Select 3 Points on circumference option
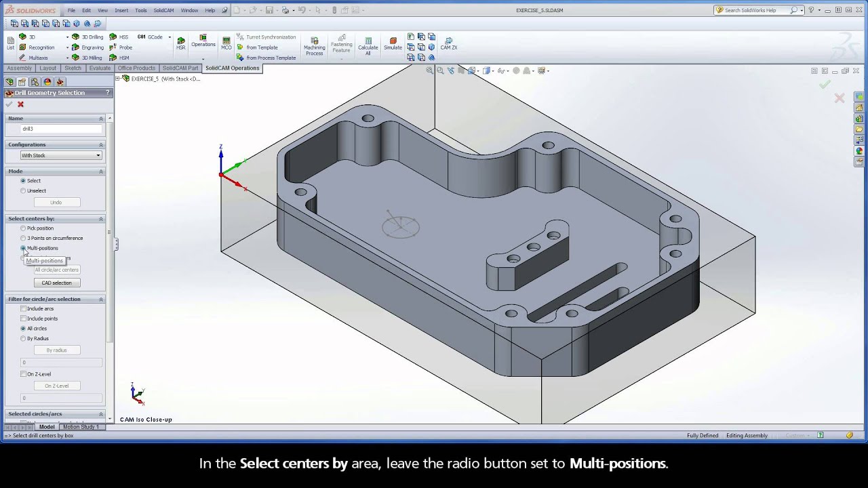This screenshot has width=868, height=488. point(23,239)
